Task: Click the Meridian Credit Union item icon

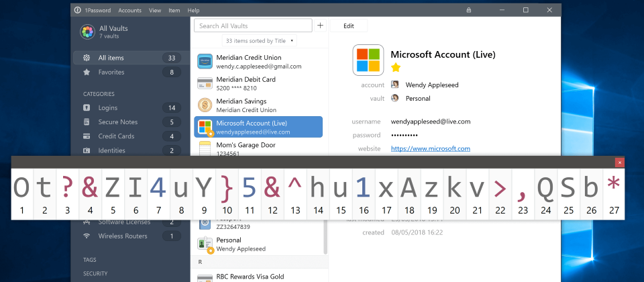Action: [x=205, y=61]
